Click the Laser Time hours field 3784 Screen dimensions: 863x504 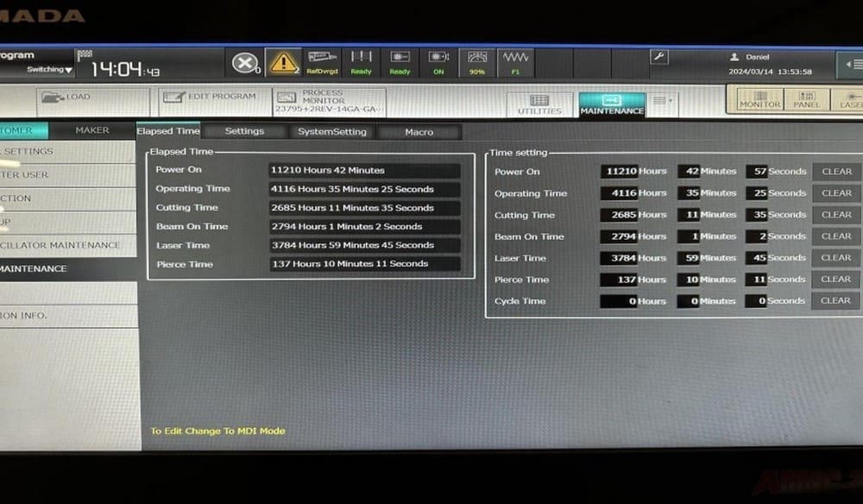tap(619, 257)
